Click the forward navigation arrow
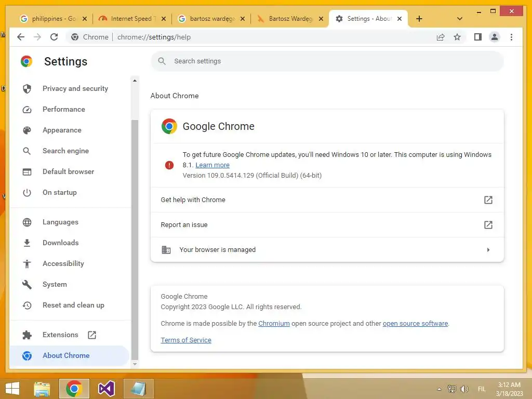 click(x=37, y=37)
